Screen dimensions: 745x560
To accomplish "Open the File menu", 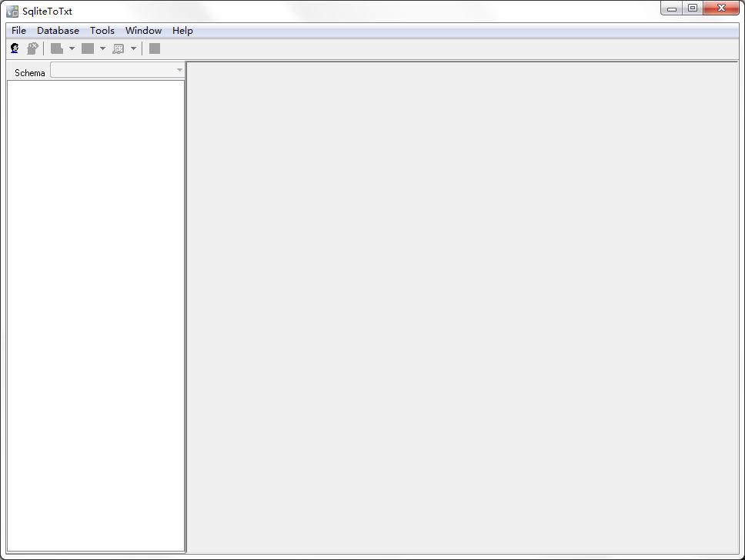I will (18, 31).
